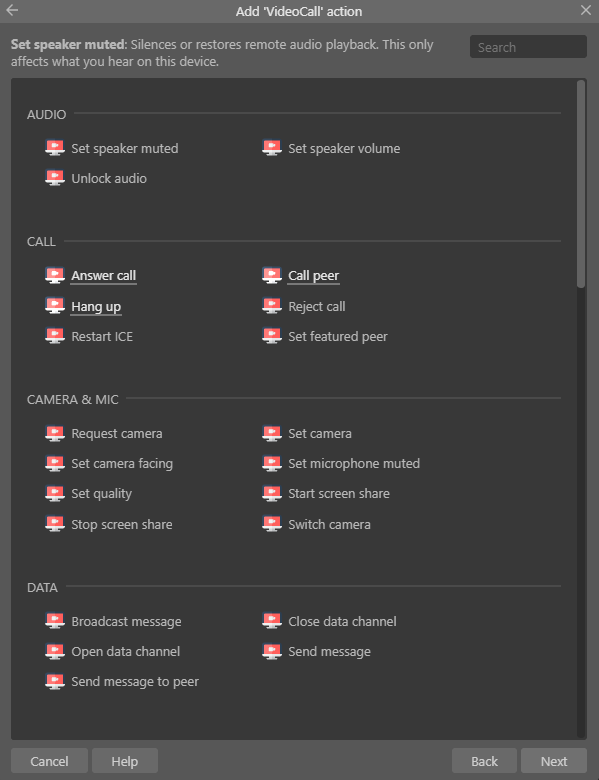Pick the Close data channel entry
The height and width of the screenshot is (780, 599).
coord(342,621)
